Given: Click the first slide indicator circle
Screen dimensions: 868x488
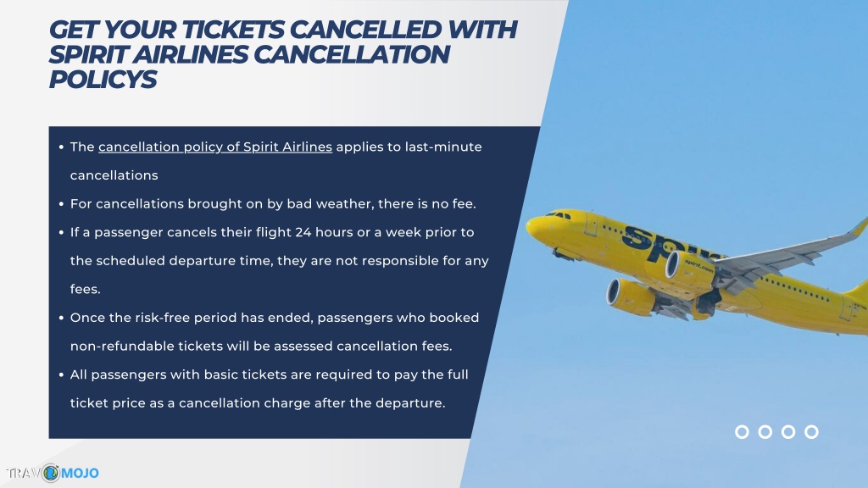Looking at the screenshot, I should pyautogui.click(x=742, y=431).
